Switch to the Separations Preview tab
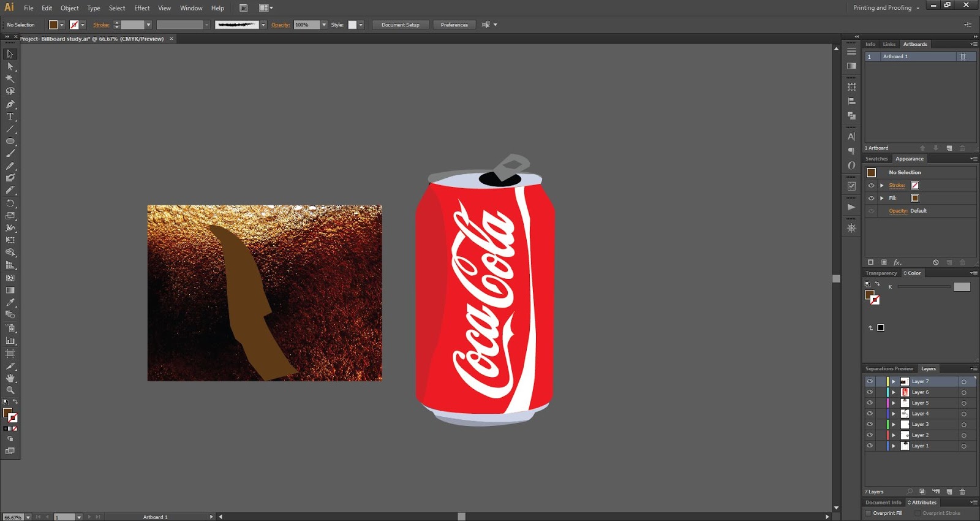The image size is (980, 521). click(x=889, y=369)
